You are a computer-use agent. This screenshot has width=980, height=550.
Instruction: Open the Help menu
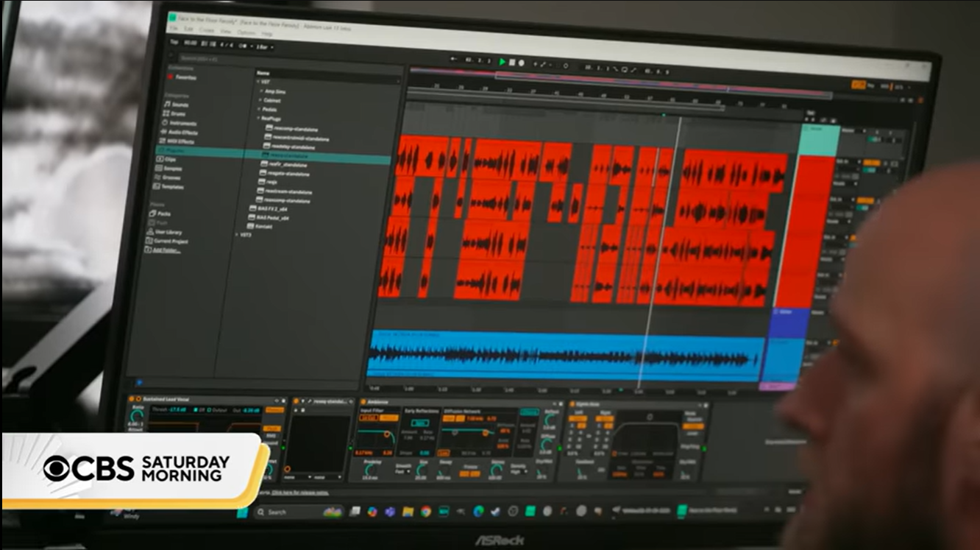266,34
